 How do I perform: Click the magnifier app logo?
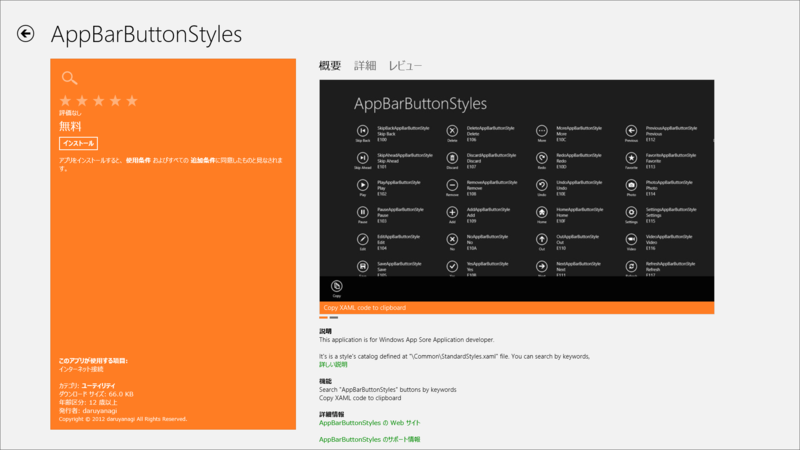pos(69,78)
